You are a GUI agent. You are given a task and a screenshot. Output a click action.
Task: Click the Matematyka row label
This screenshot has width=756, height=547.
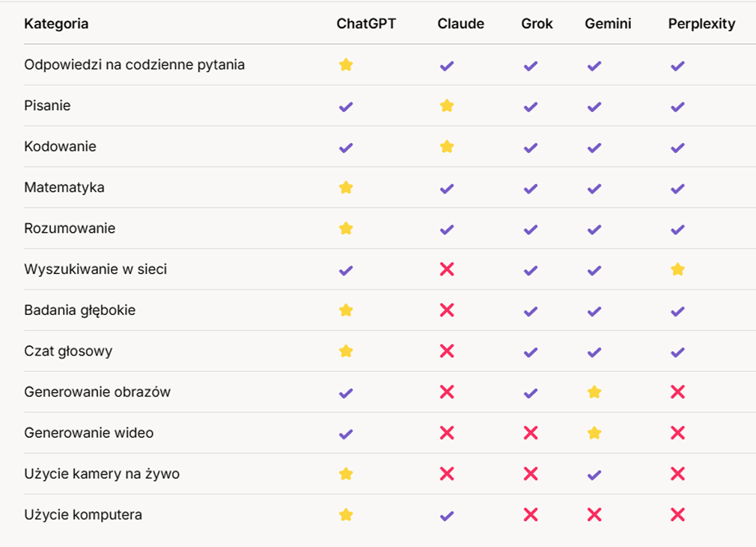(x=64, y=188)
